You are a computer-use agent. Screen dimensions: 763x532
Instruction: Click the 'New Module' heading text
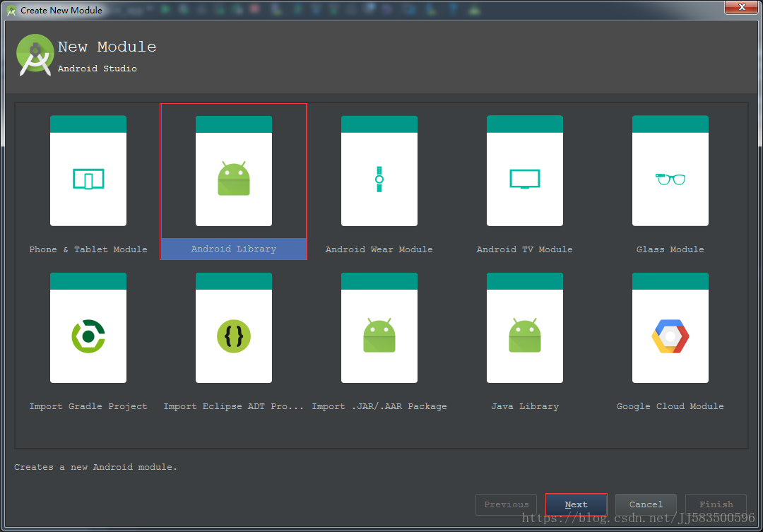107,47
